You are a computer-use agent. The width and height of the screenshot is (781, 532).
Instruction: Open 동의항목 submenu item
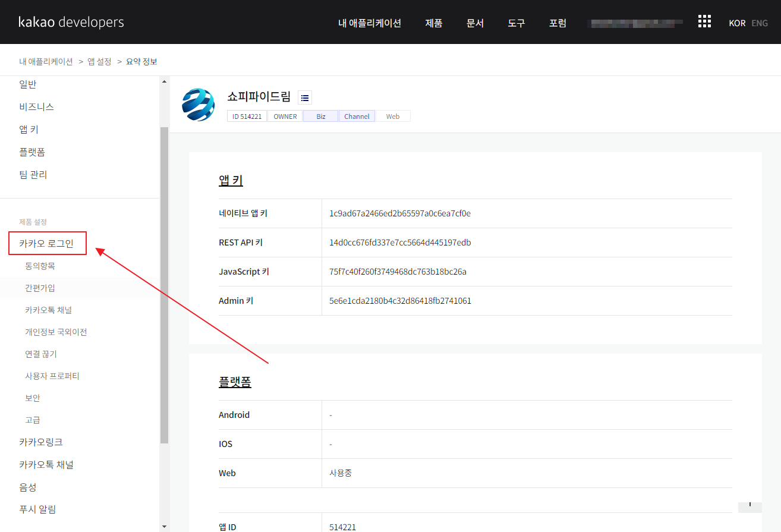tap(40, 266)
